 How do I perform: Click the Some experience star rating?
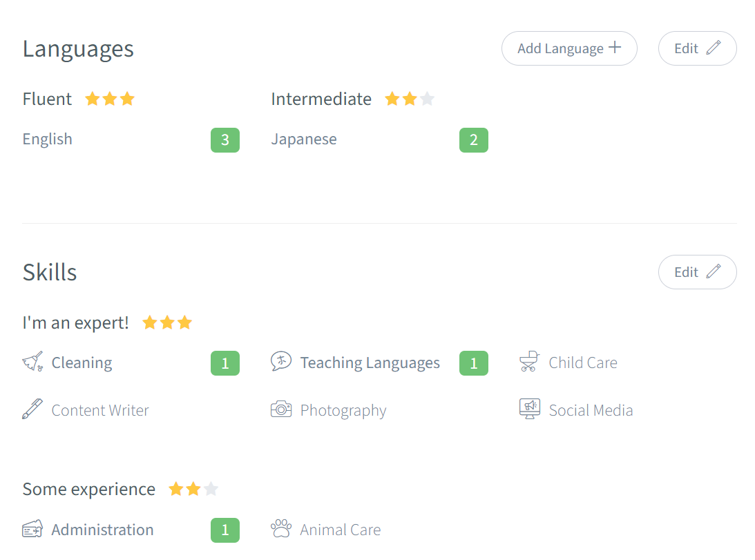(193, 490)
